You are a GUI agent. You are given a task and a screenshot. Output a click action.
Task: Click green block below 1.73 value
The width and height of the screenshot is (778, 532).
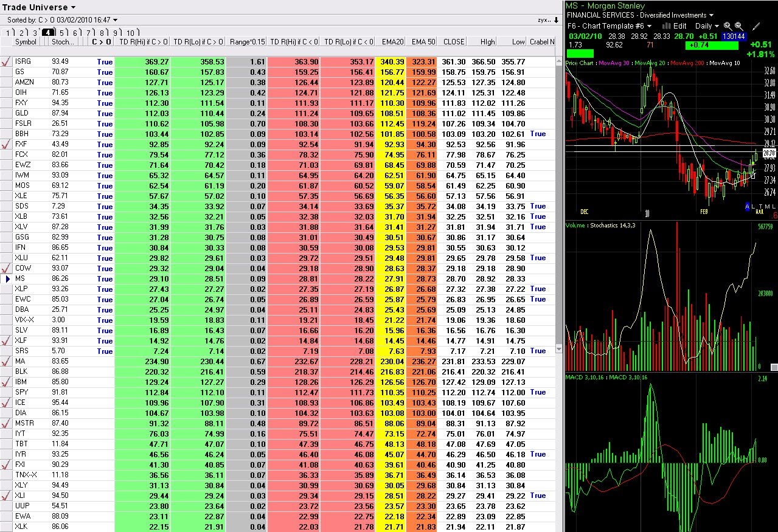[579, 54]
